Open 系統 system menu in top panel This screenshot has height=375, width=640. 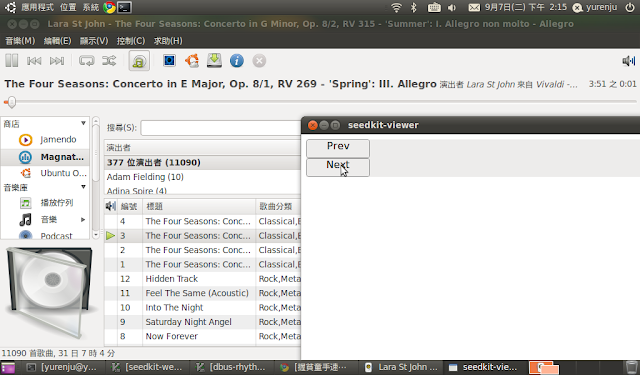click(x=91, y=7)
